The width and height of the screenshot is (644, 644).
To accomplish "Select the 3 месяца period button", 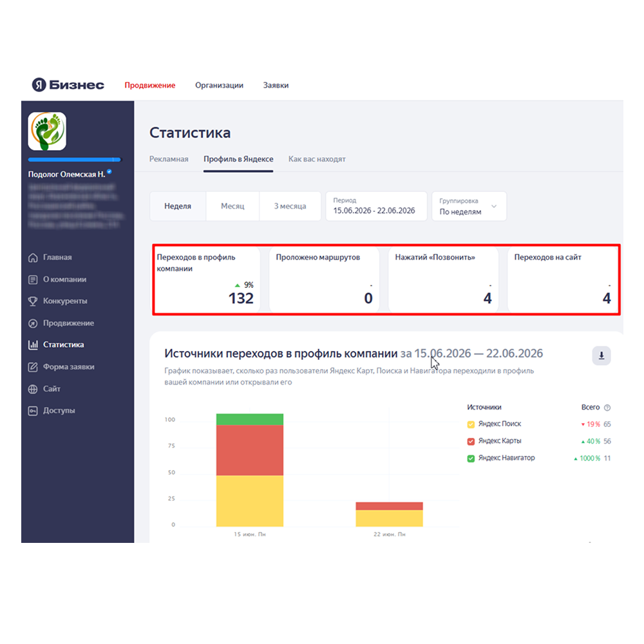I will [290, 206].
